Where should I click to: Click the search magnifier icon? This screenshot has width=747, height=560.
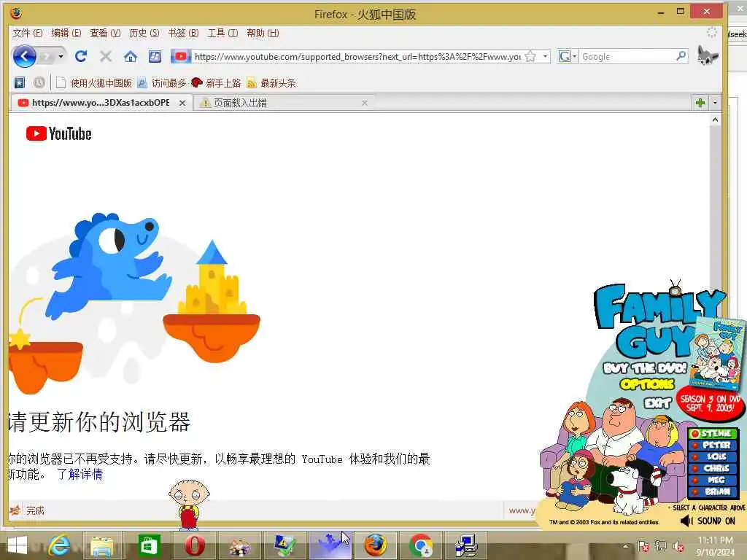[x=681, y=56]
